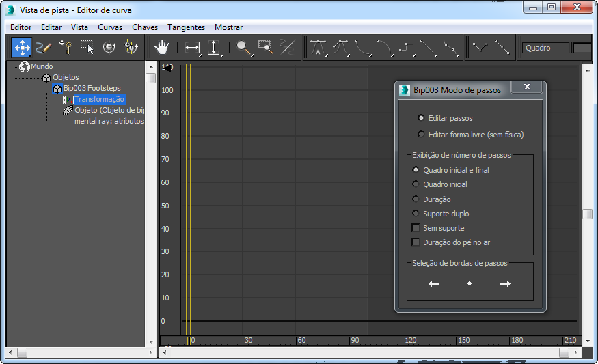Enable the Sem suporte checkbox

click(x=416, y=228)
